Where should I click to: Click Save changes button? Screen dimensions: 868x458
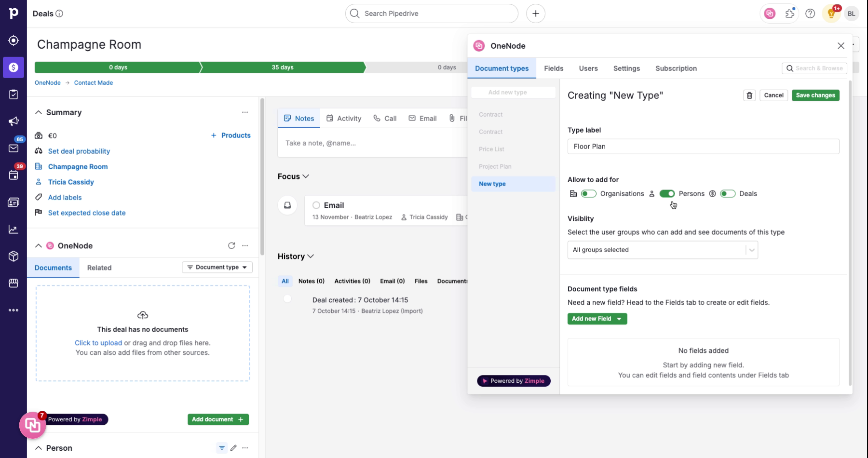(815, 95)
